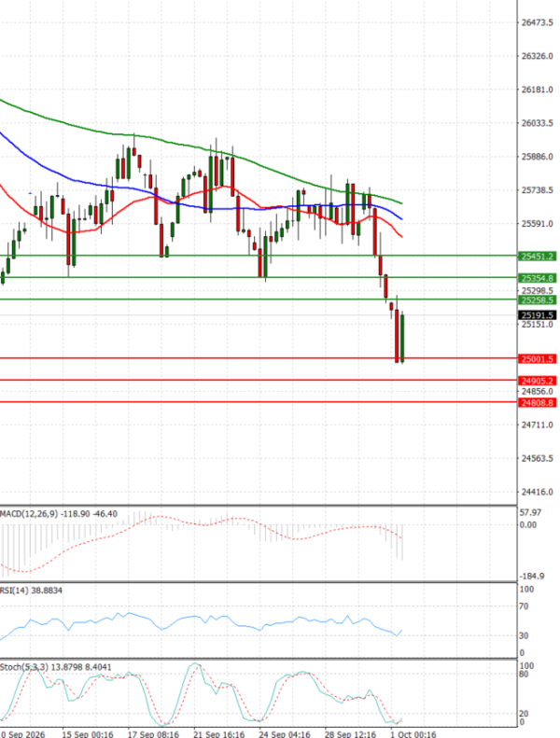
Task: Select the last green candlestick on chart
Action: (x=401, y=337)
